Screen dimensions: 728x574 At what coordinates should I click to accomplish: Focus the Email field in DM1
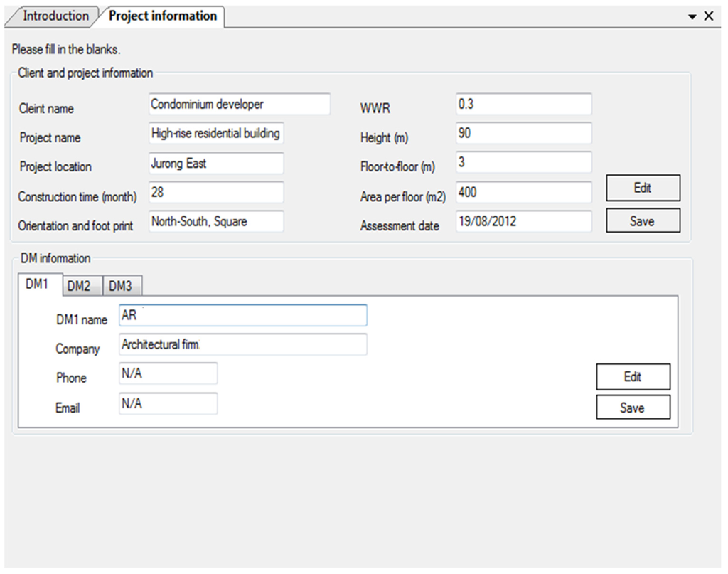(168, 404)
